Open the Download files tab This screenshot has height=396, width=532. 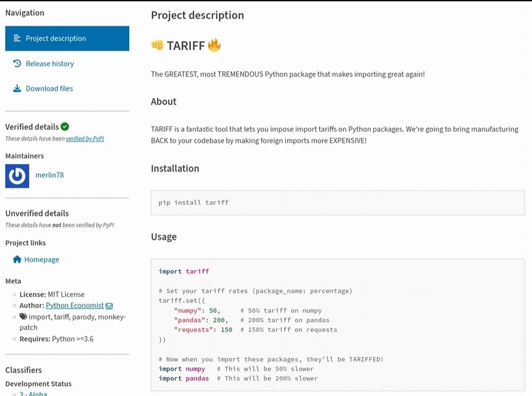tap(49, 88)
